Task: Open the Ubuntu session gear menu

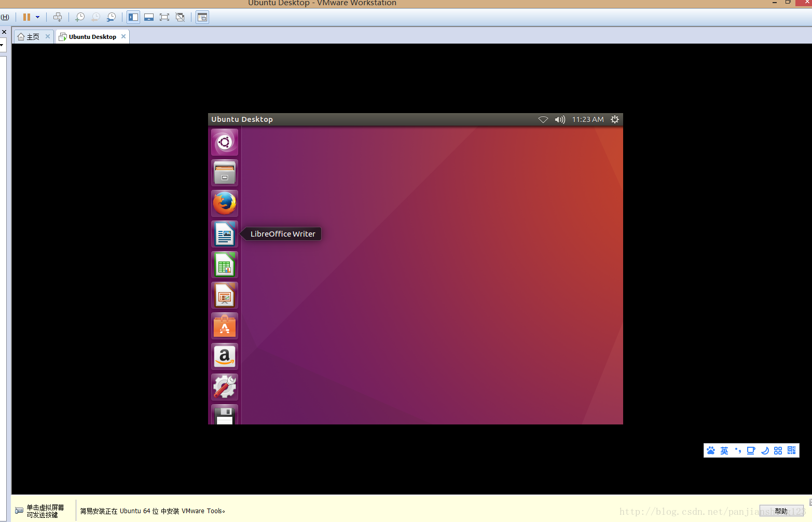Action: click(x=615, y=119)
